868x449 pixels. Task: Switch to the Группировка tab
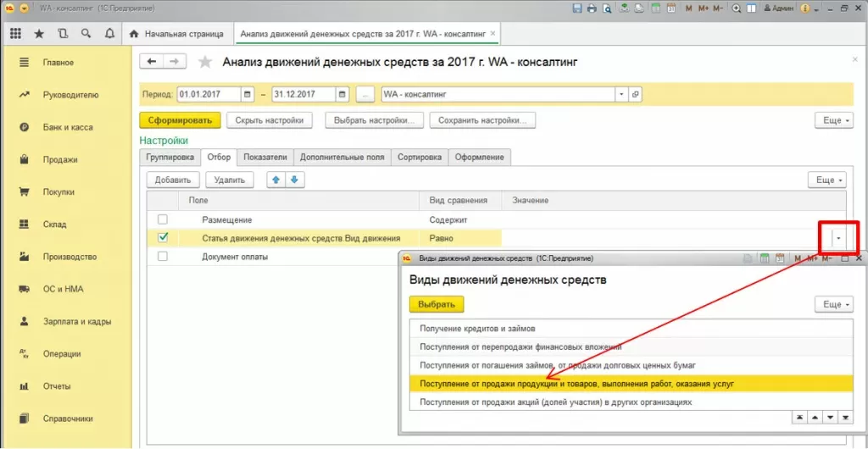click(x=170, y=157)
